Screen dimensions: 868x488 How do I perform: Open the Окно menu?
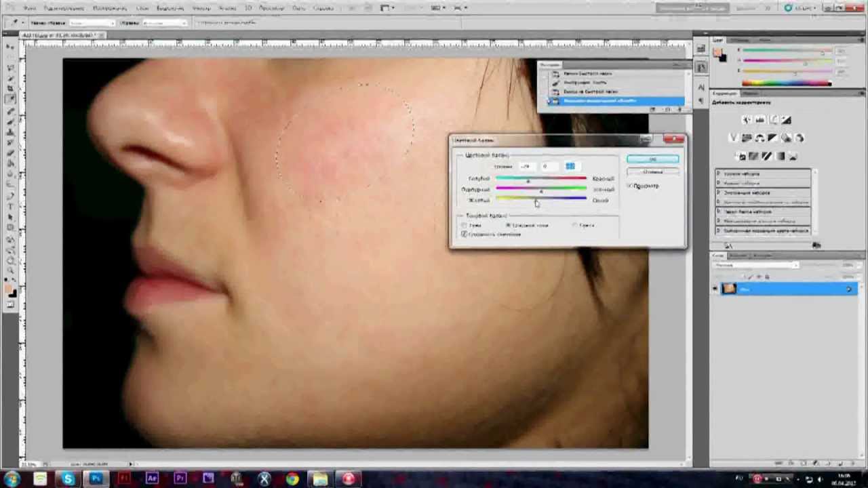pyautogui.click(x=300, y=7)
